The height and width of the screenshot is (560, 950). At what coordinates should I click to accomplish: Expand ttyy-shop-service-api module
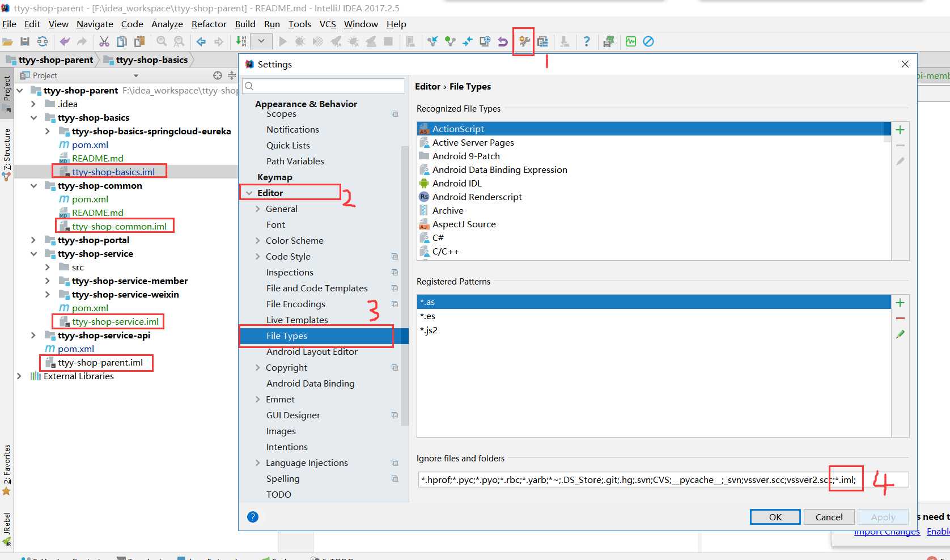pos(33,335)
